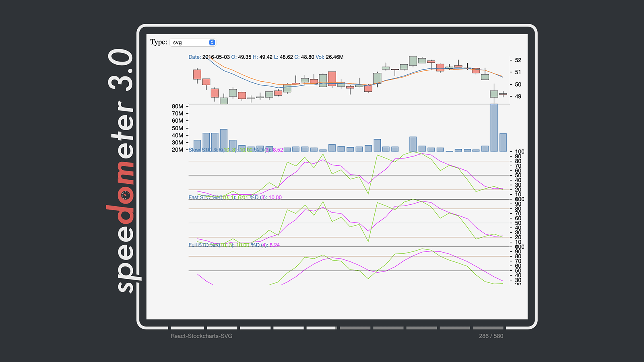This screenshot has width=644, height=362.
Task: Click the last small candlestick at chart's right end
Action: tap(503, 94)
